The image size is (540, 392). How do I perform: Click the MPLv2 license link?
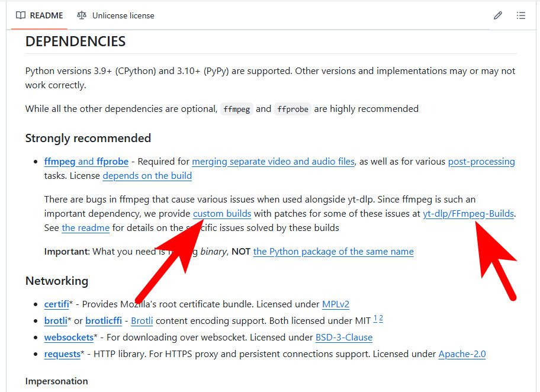coord(336,304)
